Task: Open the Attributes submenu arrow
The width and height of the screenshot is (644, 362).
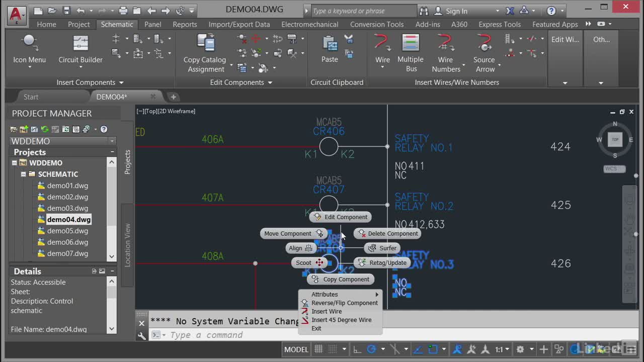Action: click(377, 295)
